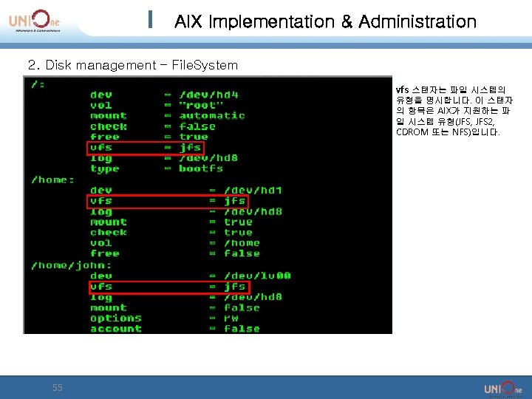
Task: Click the UNIOne logo at top left
Action: (x=34, y=21)
